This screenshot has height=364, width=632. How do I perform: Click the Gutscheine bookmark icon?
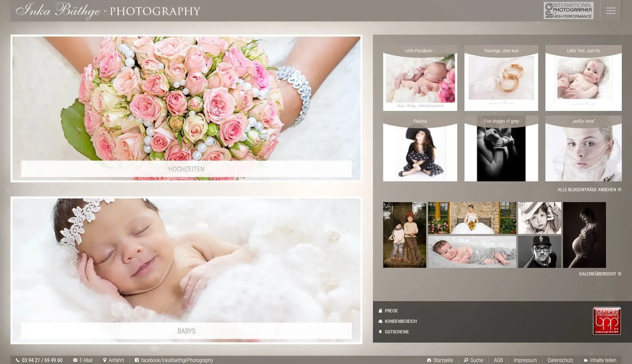point(380,332)
